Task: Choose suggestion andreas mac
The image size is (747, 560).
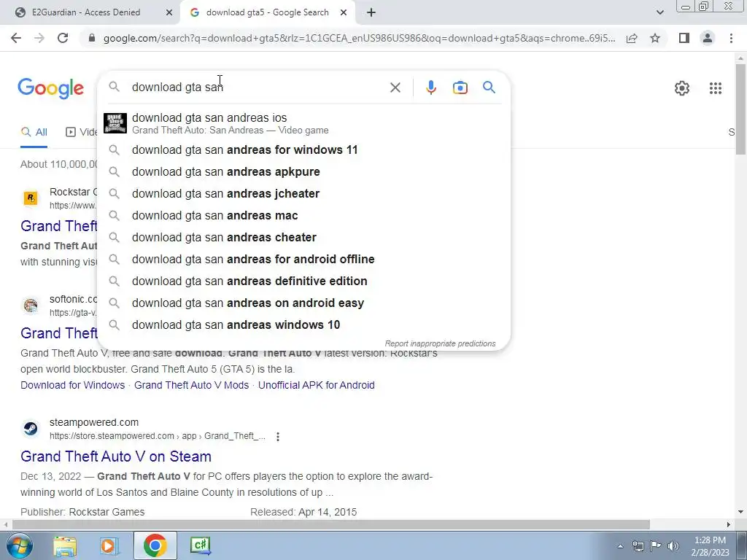Action: pyautogui.click(x=303, y=215)
